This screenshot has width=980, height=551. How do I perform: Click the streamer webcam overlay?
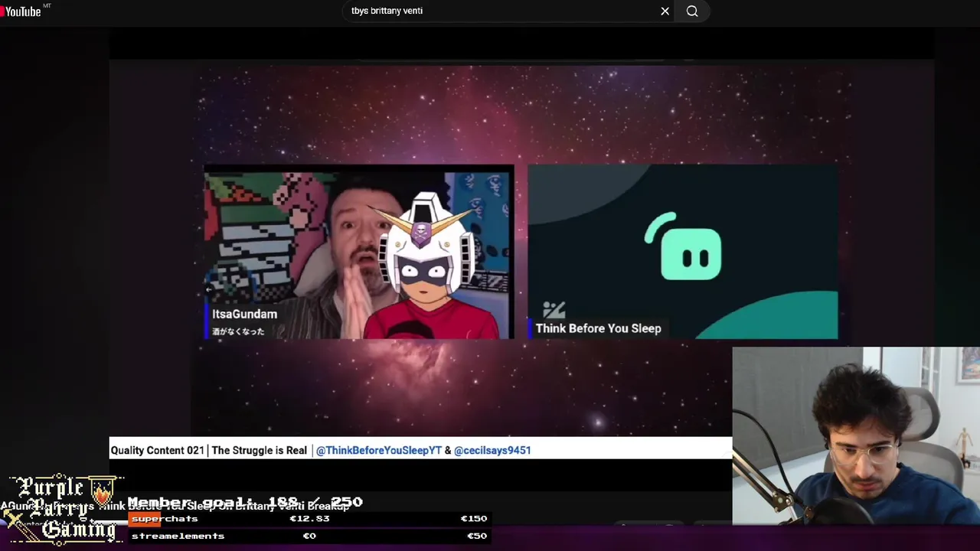coord(856,436)
